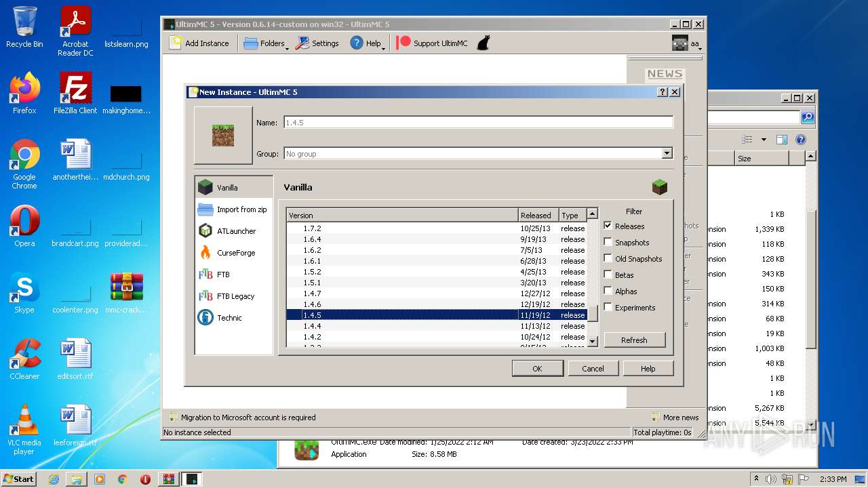The width and height of the screenshot is (868, 488).
Task: Enable the Experiments filter checkbox
Action: click(x=608, y=307)
